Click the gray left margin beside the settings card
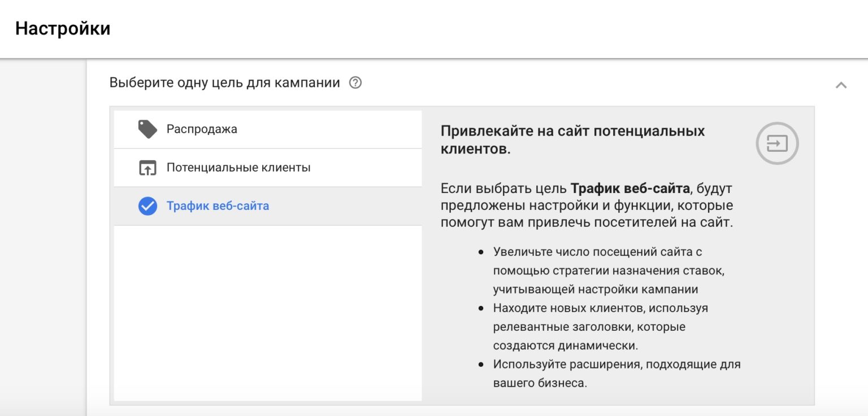 43,237
